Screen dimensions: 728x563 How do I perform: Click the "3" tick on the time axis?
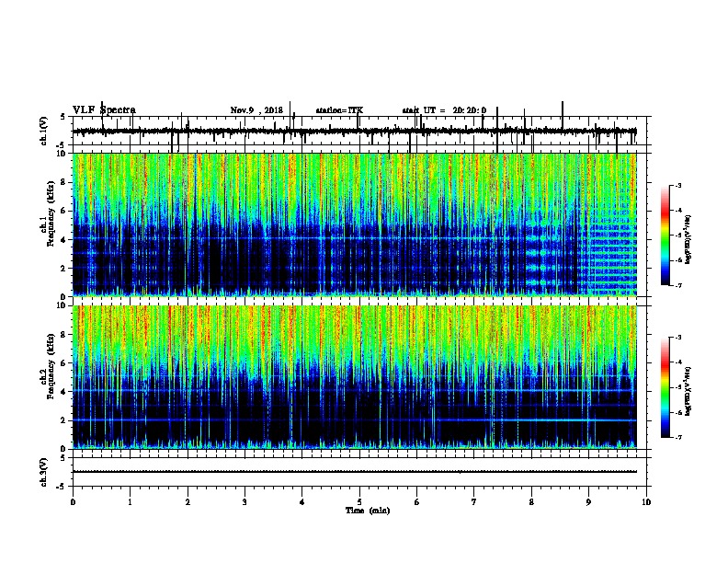245,502
